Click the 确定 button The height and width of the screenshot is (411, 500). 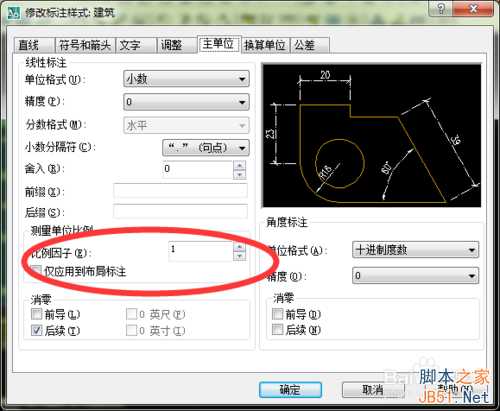tap(290, 389)
